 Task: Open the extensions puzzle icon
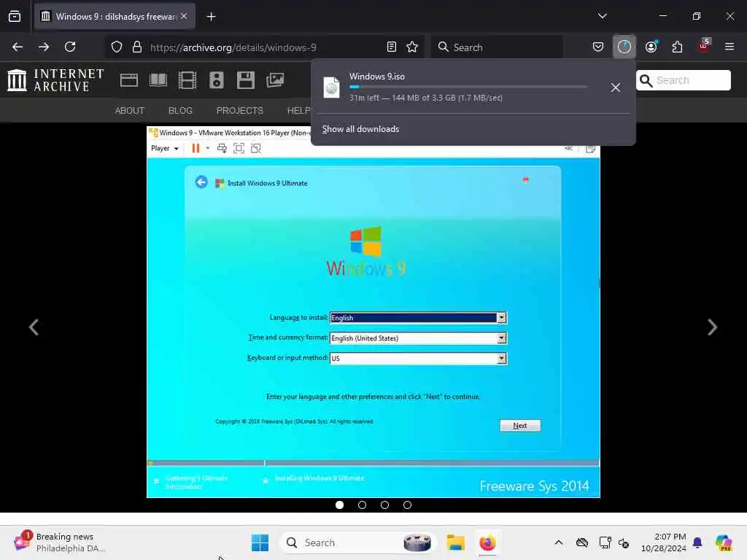click(677, 47)
